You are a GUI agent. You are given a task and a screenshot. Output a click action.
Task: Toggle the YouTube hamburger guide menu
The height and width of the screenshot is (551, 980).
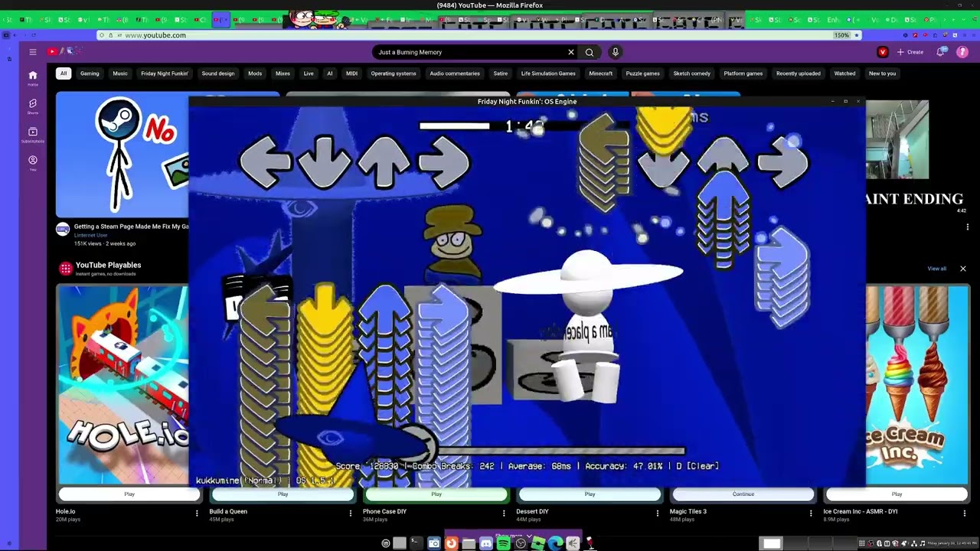point(33,52)
